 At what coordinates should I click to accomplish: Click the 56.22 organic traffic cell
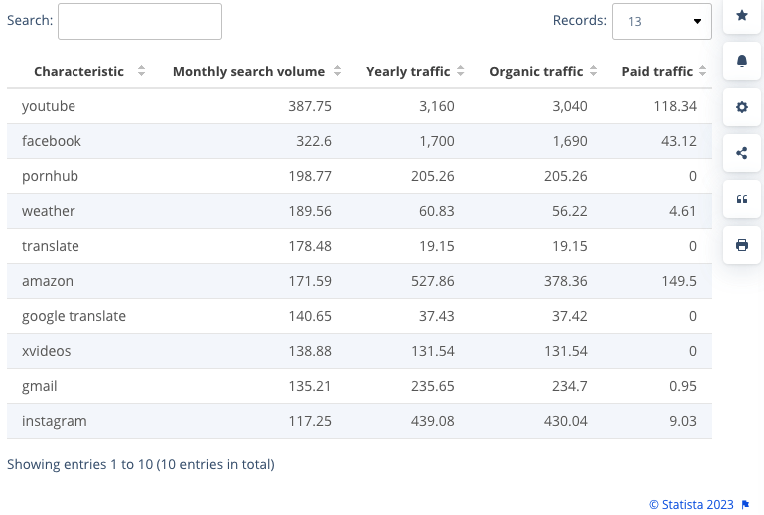(570, 211)
